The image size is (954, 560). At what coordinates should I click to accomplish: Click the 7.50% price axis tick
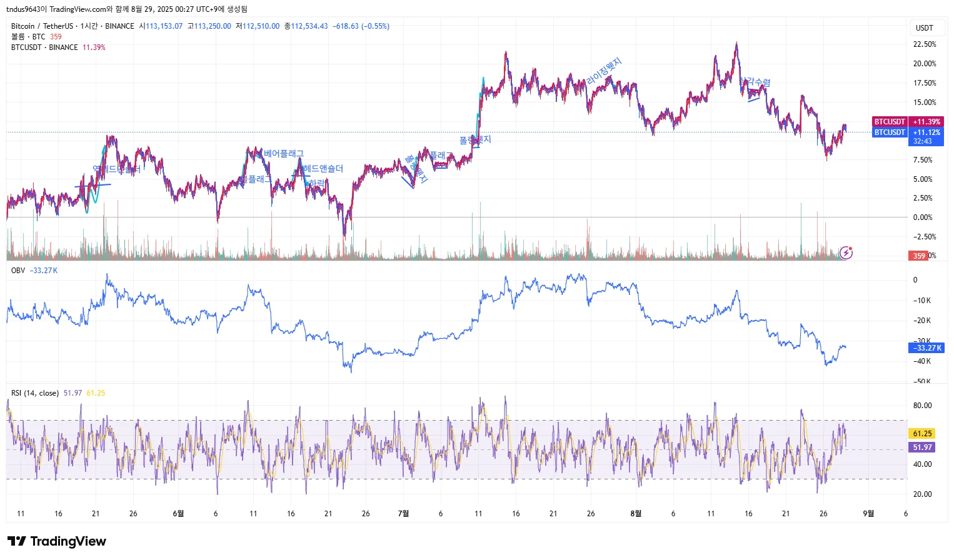pyautogui.click(x=923, y=160)
